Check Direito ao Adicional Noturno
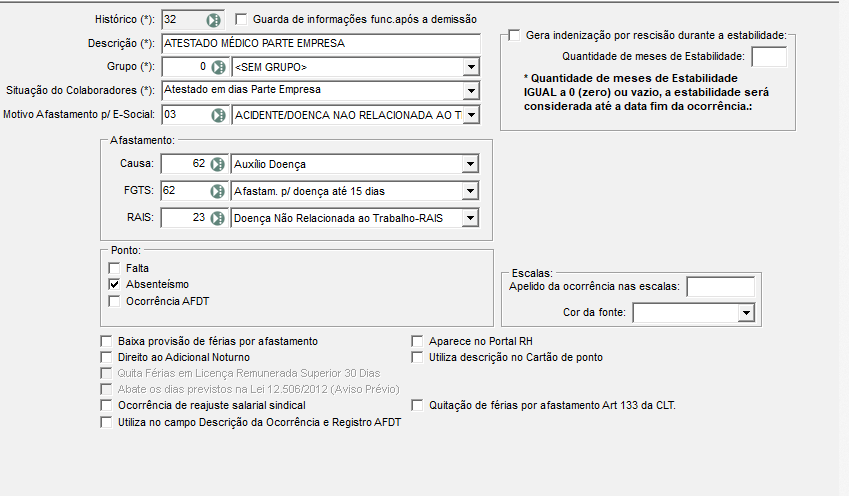This screenshot has height=496, width=849. click(106, 357)
